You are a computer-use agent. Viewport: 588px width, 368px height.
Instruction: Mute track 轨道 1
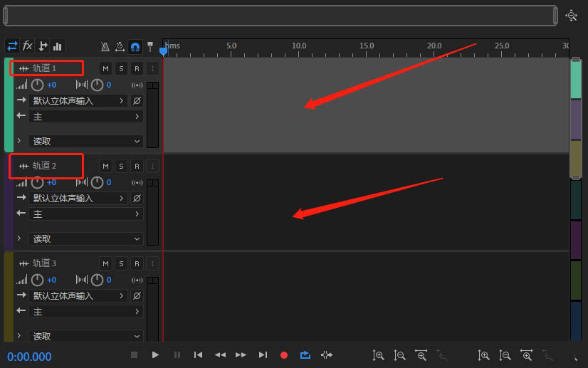point(105,68)
